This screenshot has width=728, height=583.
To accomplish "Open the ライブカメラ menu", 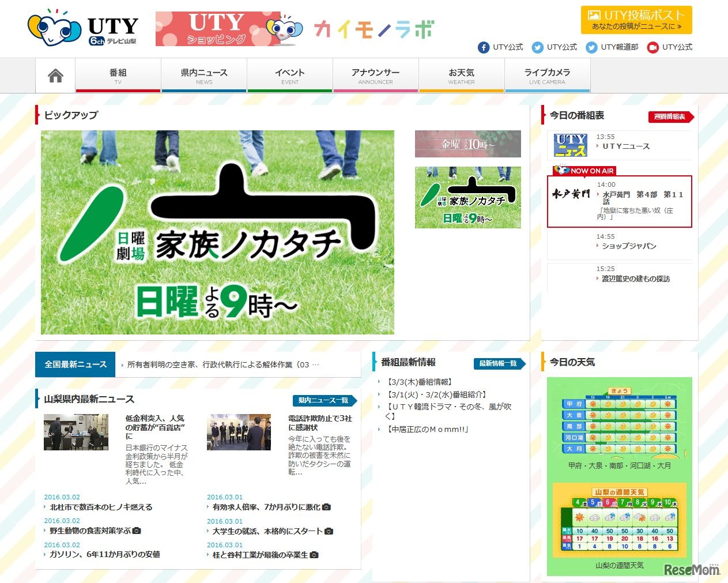I will [x=548, y=76].
